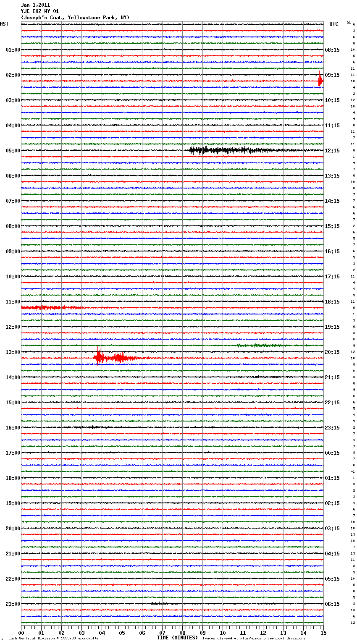
Task: Click the 14:15 UTC row label
Action: [332, 201]
